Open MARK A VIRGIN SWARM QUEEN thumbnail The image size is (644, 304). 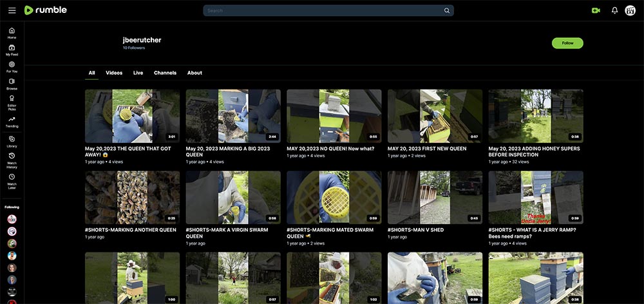coord(233,198)
